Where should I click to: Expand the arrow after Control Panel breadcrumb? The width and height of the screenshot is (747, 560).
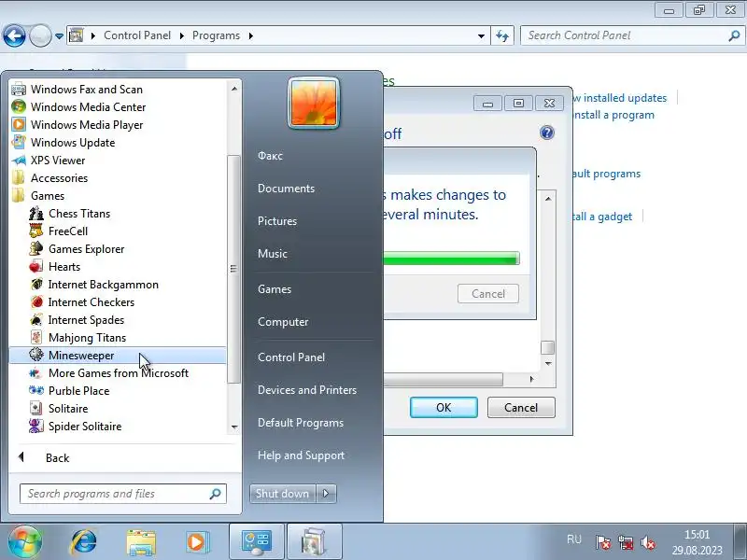pyautogui.click(x=182, y=35)
